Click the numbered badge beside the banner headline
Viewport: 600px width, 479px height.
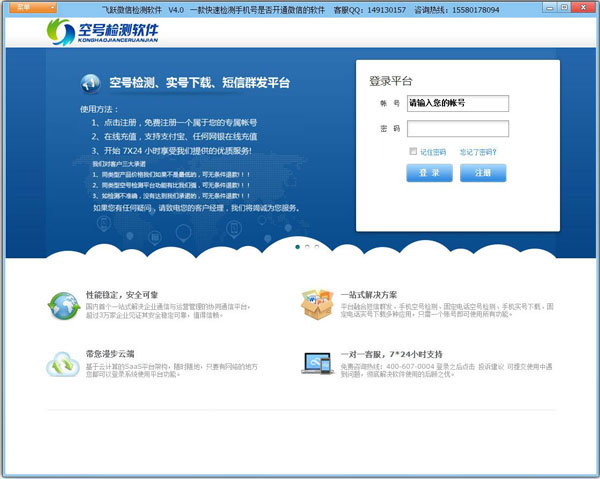click(x=91, y=81)
